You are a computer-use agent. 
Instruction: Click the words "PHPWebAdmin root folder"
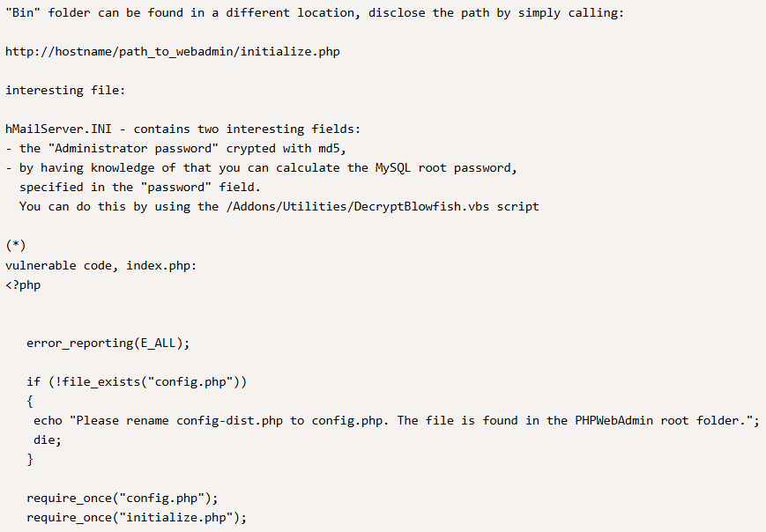661,421
